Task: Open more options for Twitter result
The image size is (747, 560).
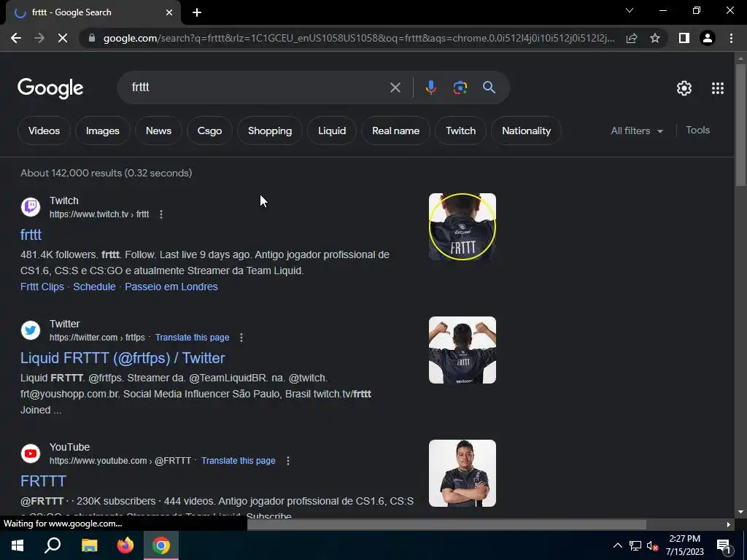Action: point(241,338)
